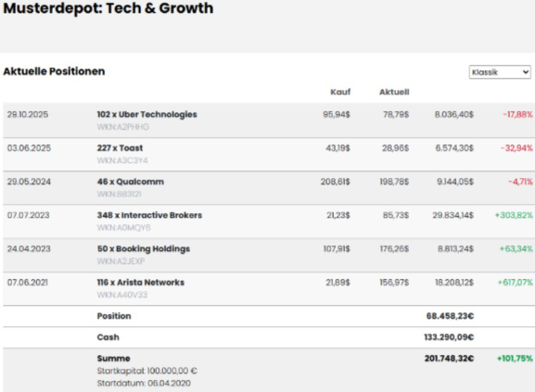
Task: Select the WKN:A3C3Y4 text under Toast
Action: click(122, 160)
